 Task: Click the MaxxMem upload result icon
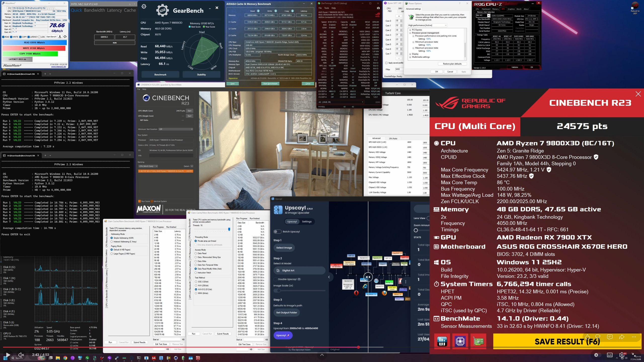pyautogui.click(x=60, y=37)
